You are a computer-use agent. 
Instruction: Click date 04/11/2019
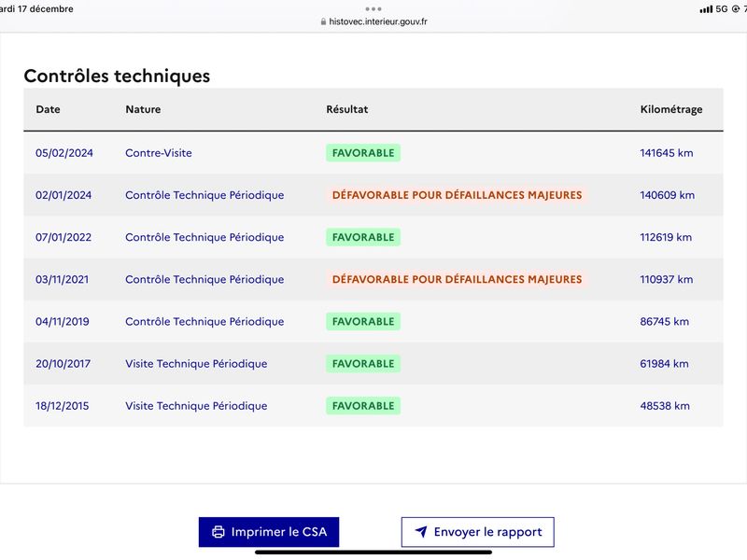point(63,321)
